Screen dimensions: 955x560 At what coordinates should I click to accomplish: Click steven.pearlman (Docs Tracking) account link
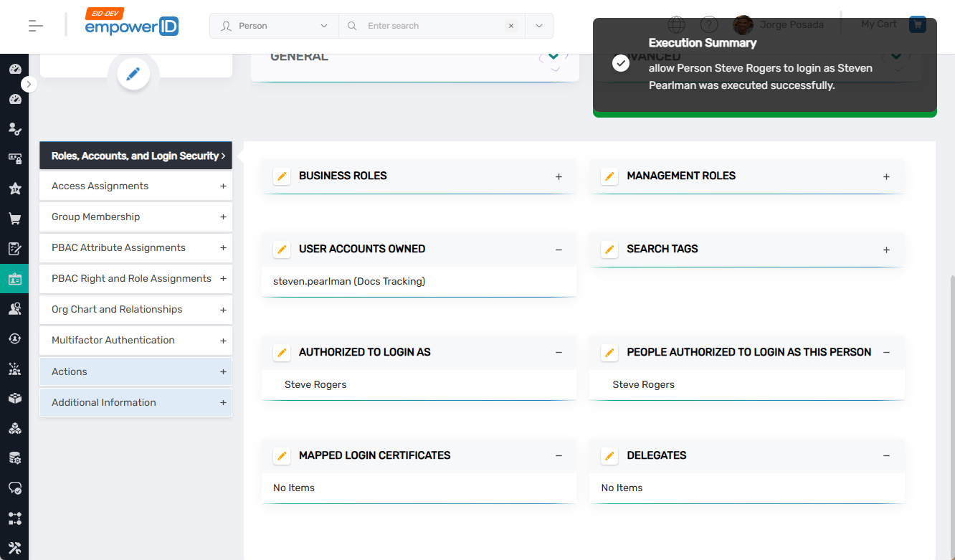pos(349,282)
